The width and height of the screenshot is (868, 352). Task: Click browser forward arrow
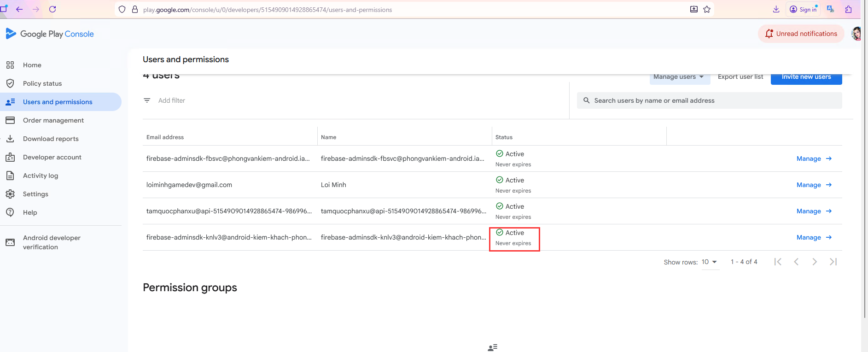pyautogui.click(x=36, y=9)
